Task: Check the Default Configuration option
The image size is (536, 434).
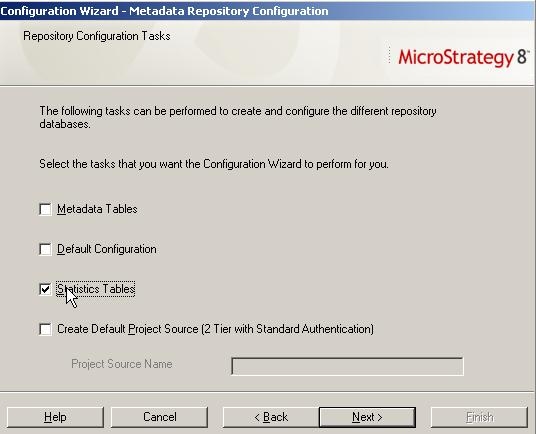Action: [x=45, y=249]
